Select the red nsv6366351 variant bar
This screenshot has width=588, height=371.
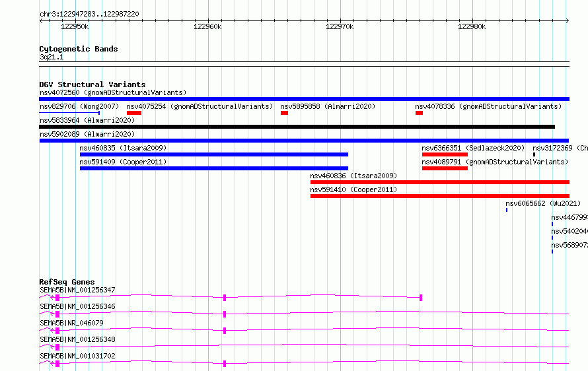(x=445, y=154)
